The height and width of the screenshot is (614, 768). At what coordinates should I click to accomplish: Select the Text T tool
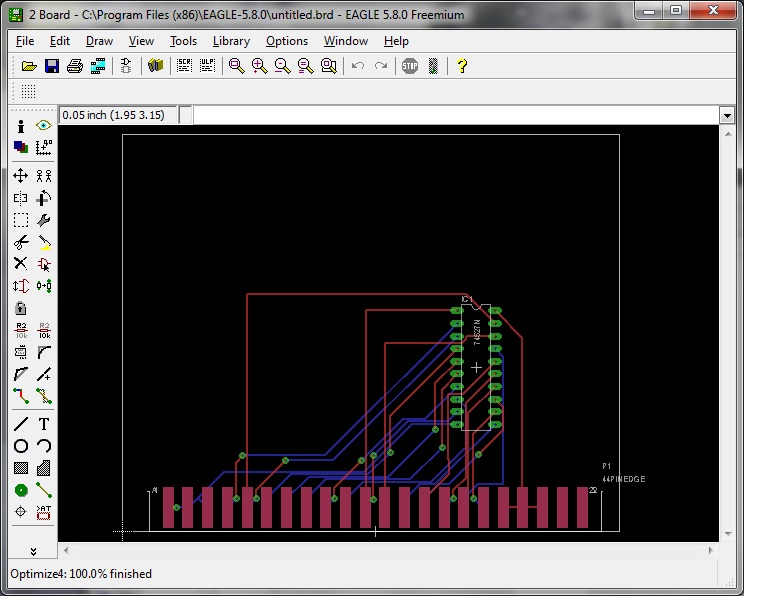[44, 424]
